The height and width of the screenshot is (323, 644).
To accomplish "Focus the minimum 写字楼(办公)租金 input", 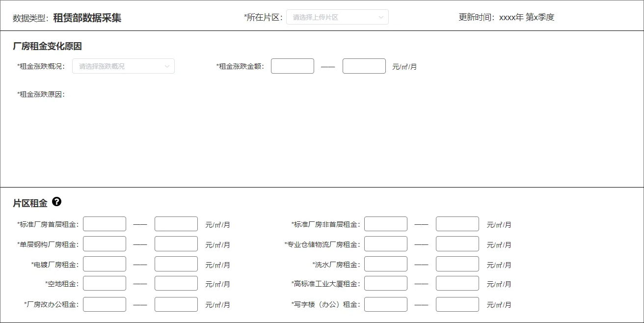I will pos(386,304).
